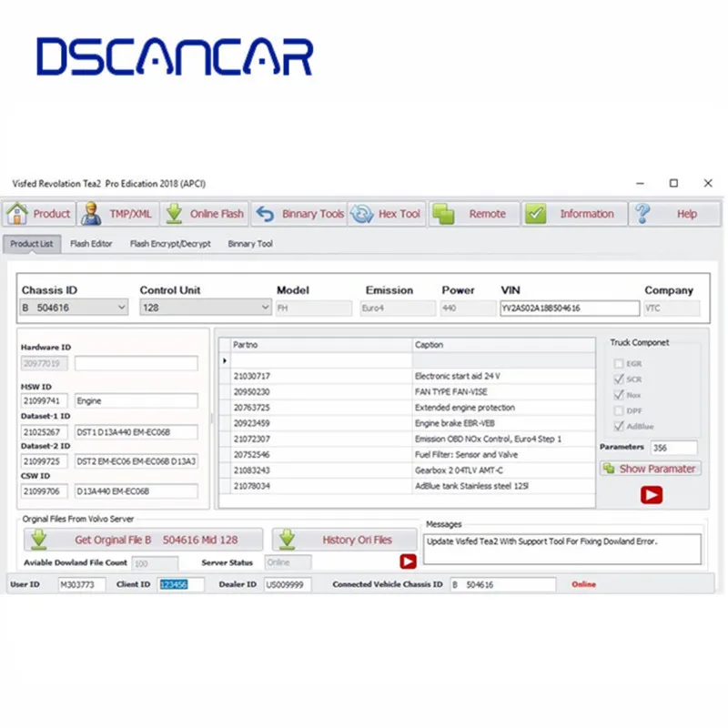
Task: Click Get Orginal File B 504616 button
Action: pyautogui.click(x=143, y=540)
